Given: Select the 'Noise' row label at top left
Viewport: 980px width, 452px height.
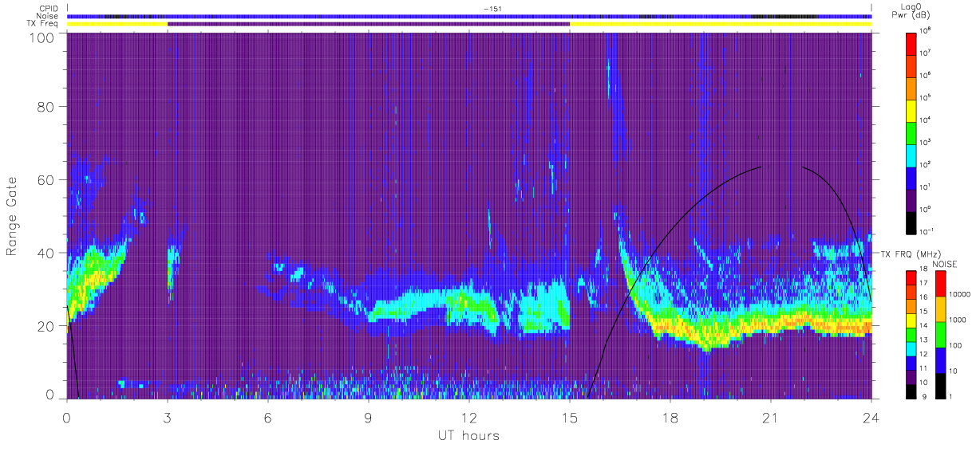Looking at the screenshot, I should pyautogui.click(x=49, y=16).
